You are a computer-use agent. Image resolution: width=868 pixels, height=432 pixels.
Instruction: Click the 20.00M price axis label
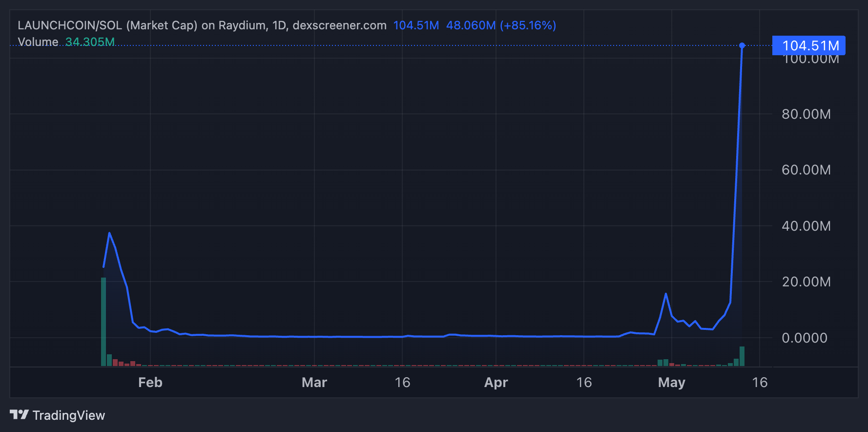(806, 282)
